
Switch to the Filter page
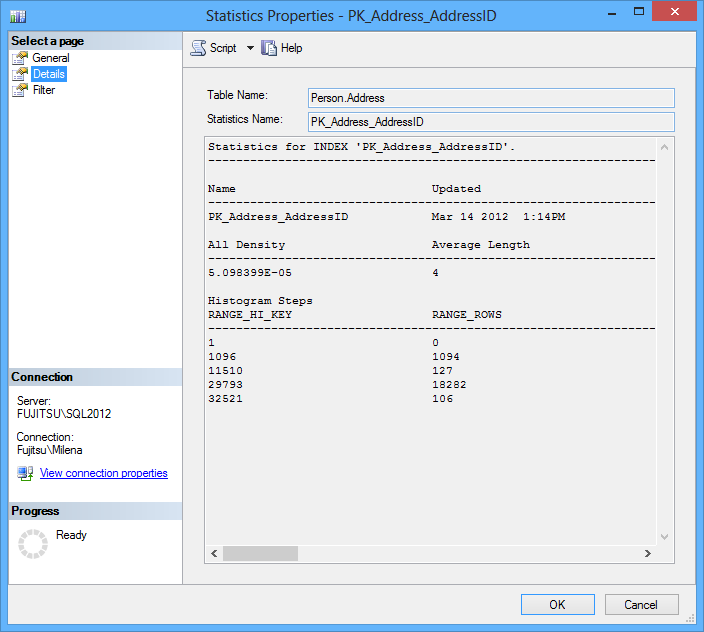pyautogui.click(x=44, y=90)
